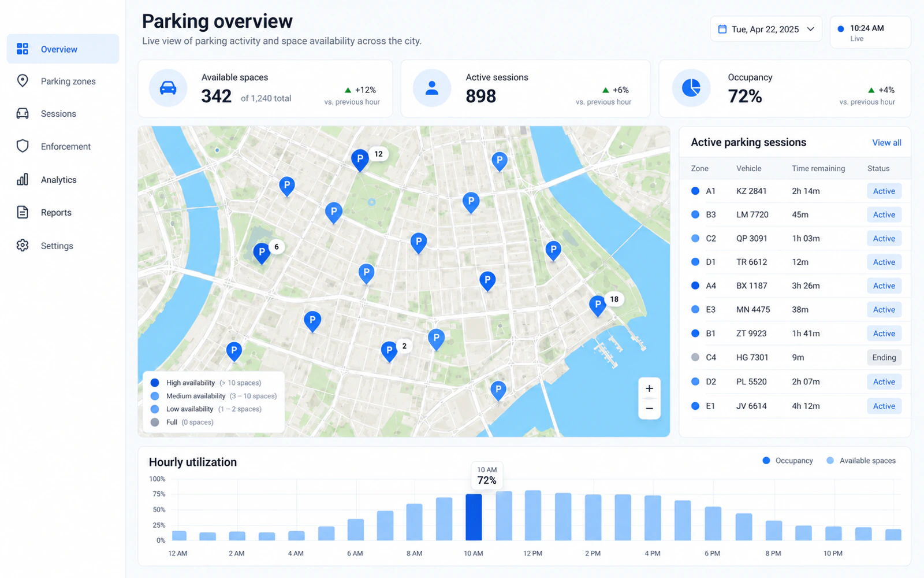Click the blue dot in zone E1 row
Screen dimensions: 924x578
coord(695,406)
